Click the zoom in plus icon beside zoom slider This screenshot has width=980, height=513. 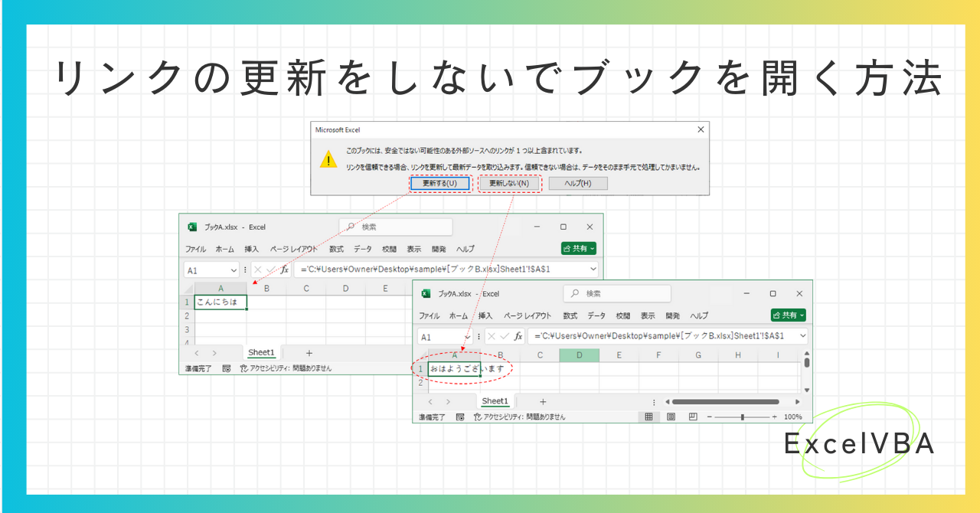(x=774, y=417)
